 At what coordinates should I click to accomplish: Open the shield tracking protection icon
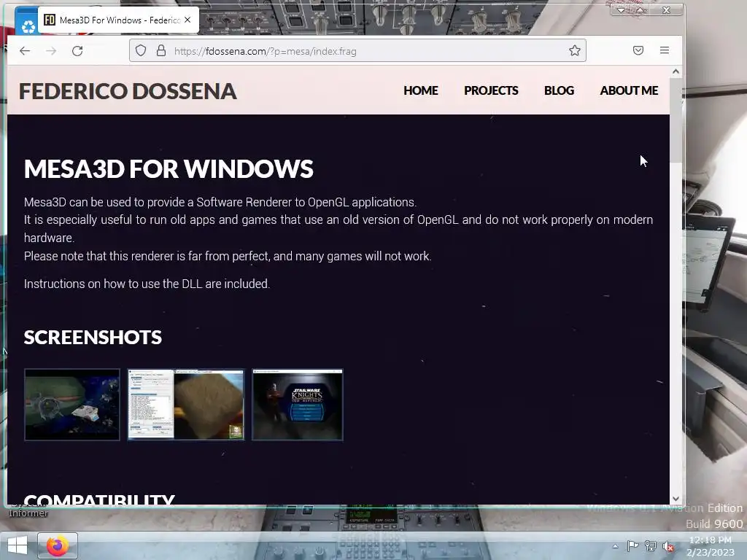pyautogui.click(x=141, y=50)
